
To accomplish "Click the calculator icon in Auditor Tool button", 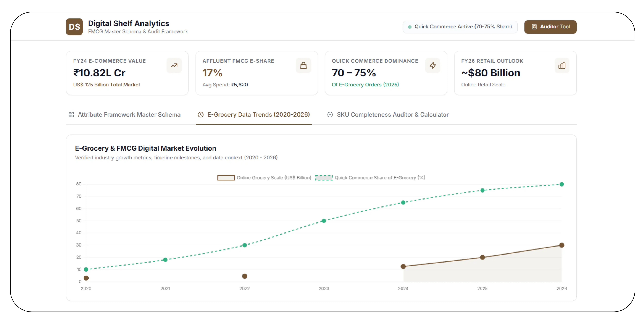I will (x=534, y=27).
